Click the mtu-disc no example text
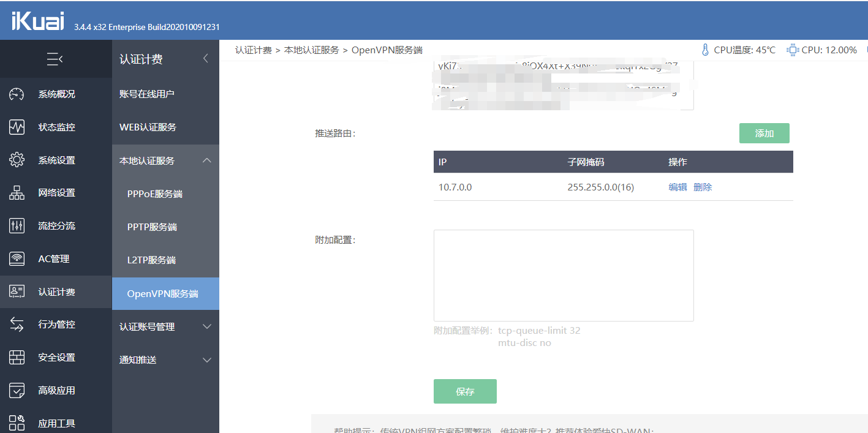Screen dimensions: 868x433 [x=524, y=343]
